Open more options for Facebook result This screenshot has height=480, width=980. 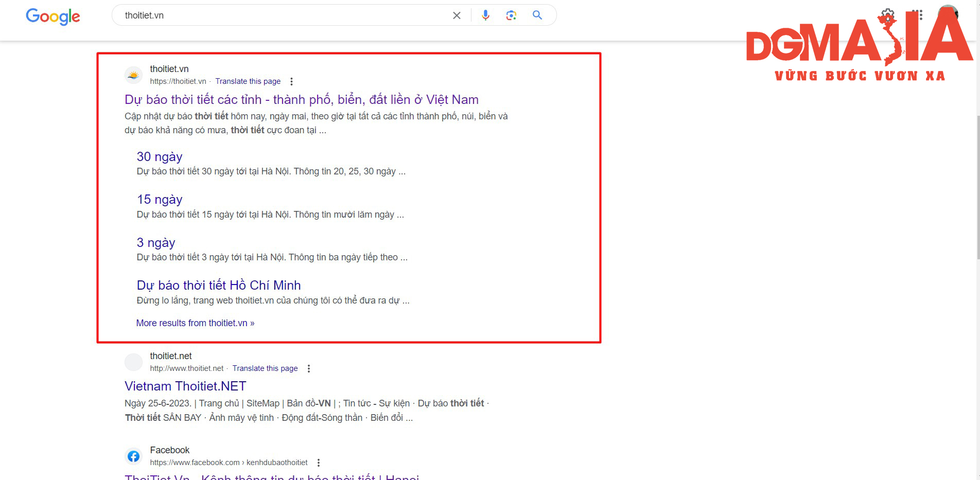tap(319, 463)
